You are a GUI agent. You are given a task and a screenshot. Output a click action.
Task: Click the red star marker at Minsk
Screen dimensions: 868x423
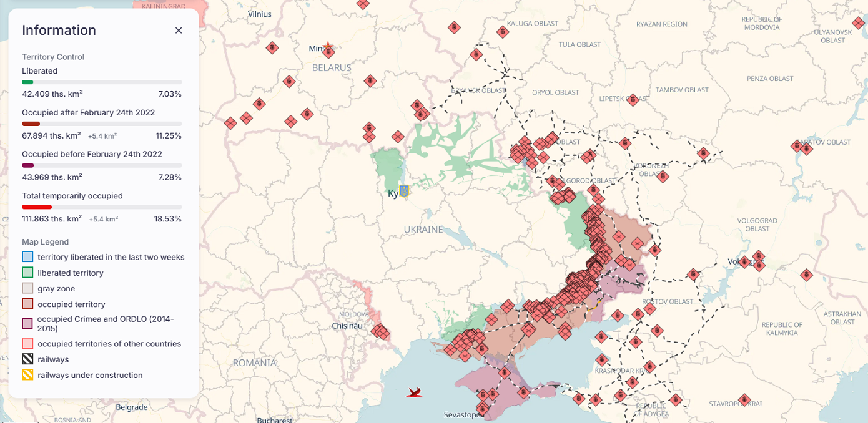tap(328, 47)
